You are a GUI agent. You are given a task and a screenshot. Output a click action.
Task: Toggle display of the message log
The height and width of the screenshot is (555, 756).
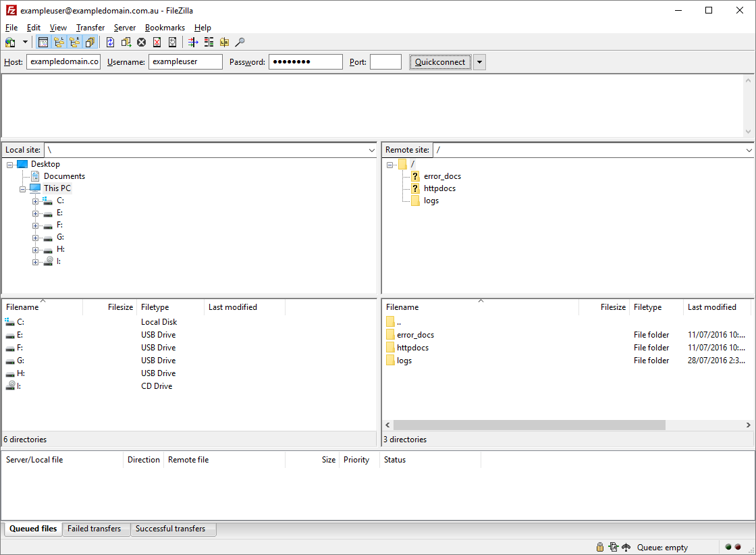point(43,42)
